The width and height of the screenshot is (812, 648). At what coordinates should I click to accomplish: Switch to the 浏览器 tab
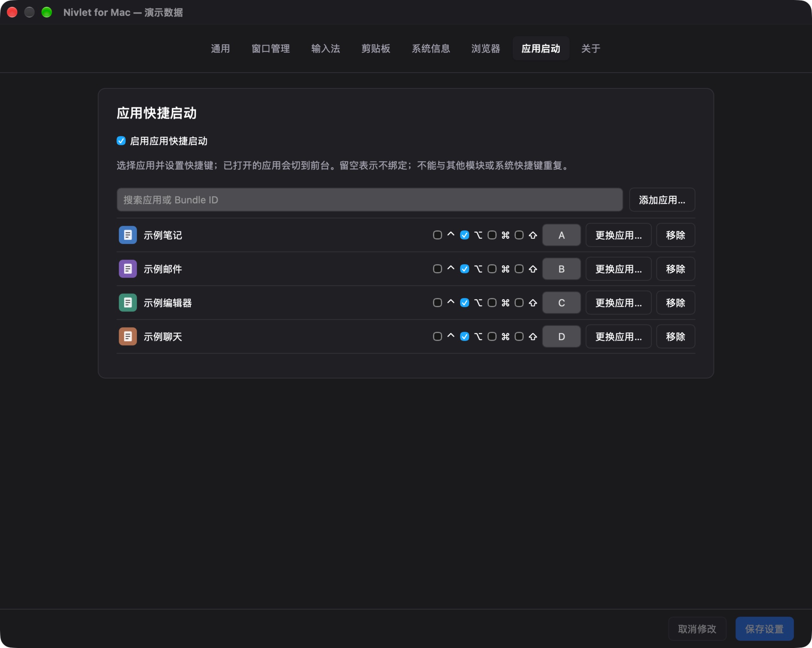coord(485,48)
